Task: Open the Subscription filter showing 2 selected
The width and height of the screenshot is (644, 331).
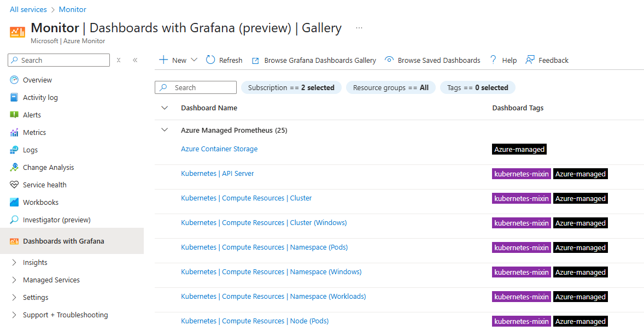Action: click(x=291, y=87)
